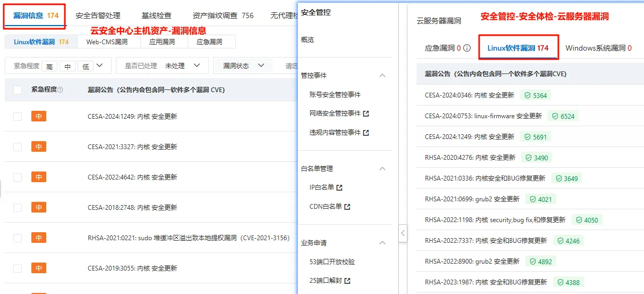Check the row RHSA-2021:0221 sudo
This screenshot has width=644, height=294.
(x=18, y=238)
